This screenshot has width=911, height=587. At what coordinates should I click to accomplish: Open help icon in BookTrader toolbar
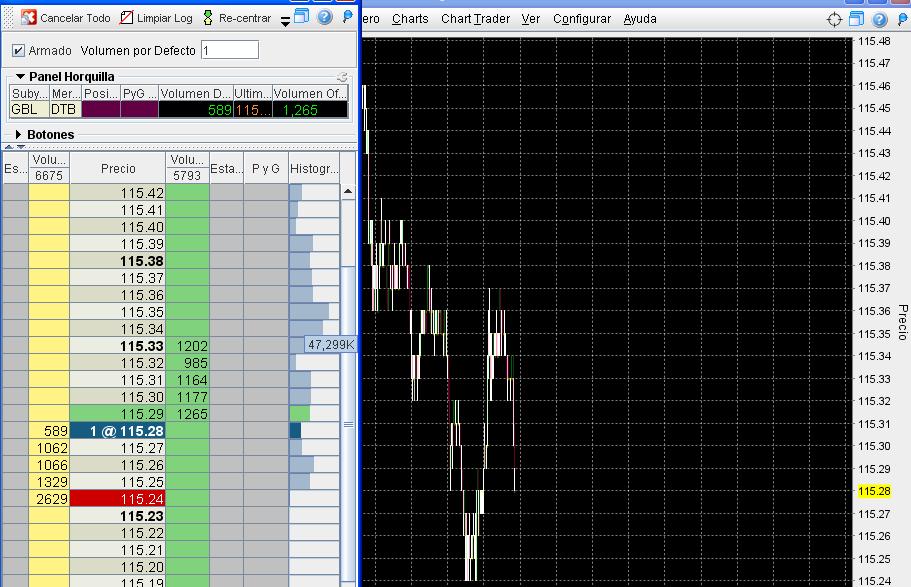point(325,17)
